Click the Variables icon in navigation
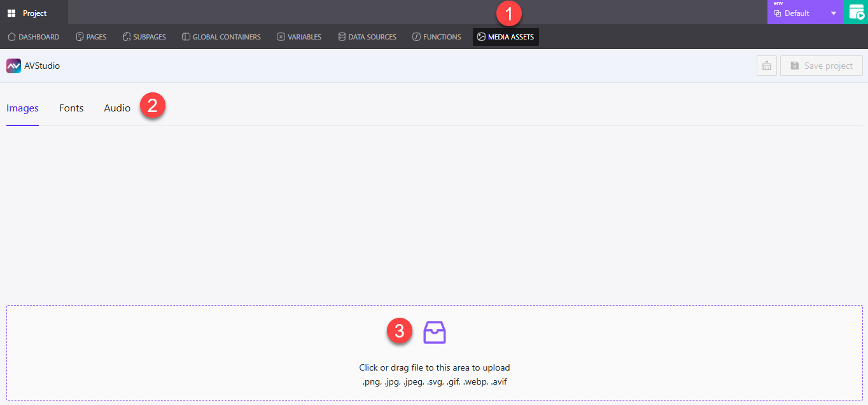Viewport: 868px width, 405px height. (281, 37)
